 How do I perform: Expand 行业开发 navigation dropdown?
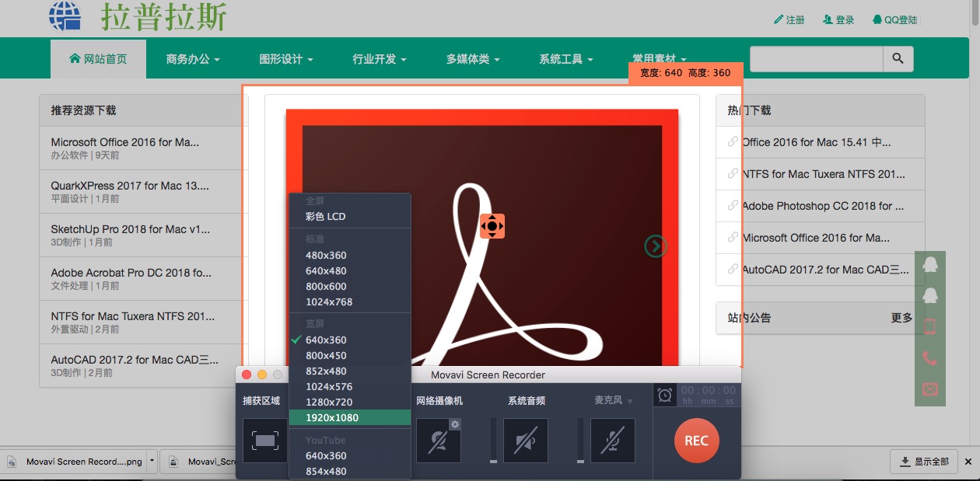[380, 59]
